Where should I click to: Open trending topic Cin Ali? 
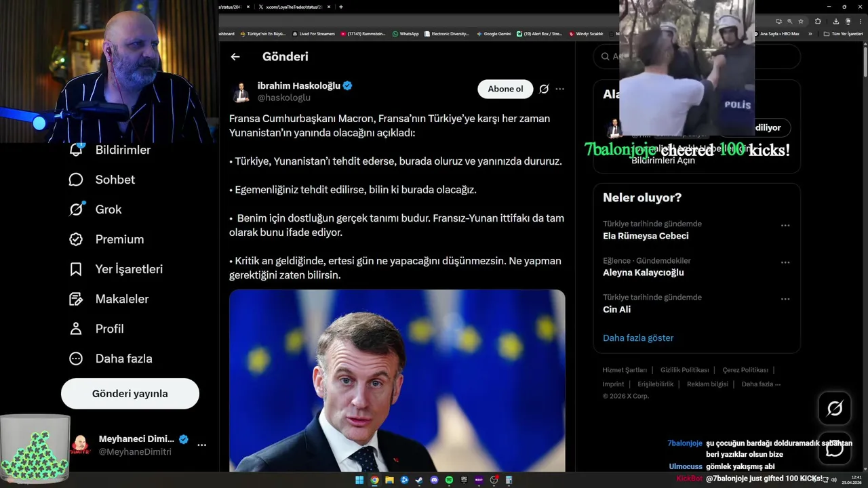tap(616, 309)
